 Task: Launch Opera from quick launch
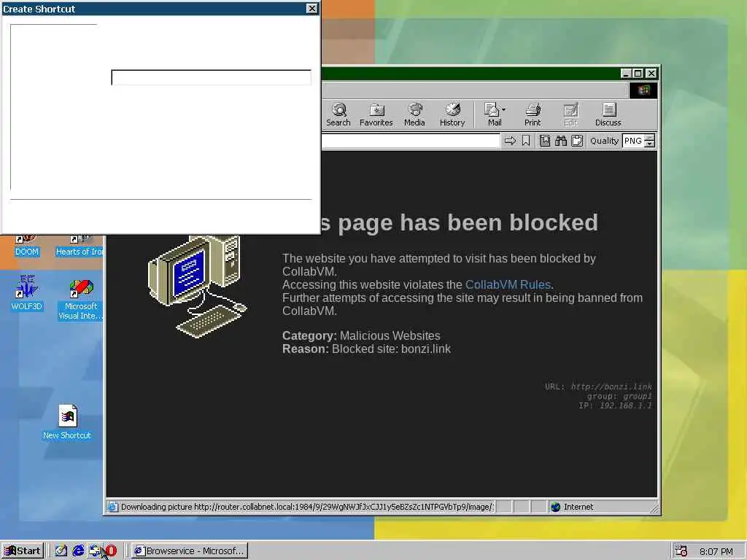[111, 551]
